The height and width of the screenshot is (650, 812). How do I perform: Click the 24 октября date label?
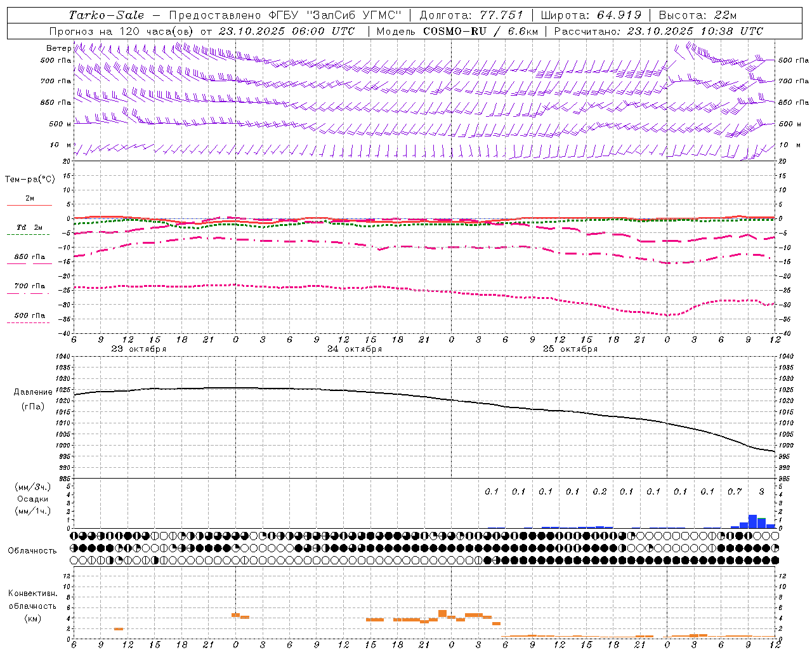click(355, 349)
